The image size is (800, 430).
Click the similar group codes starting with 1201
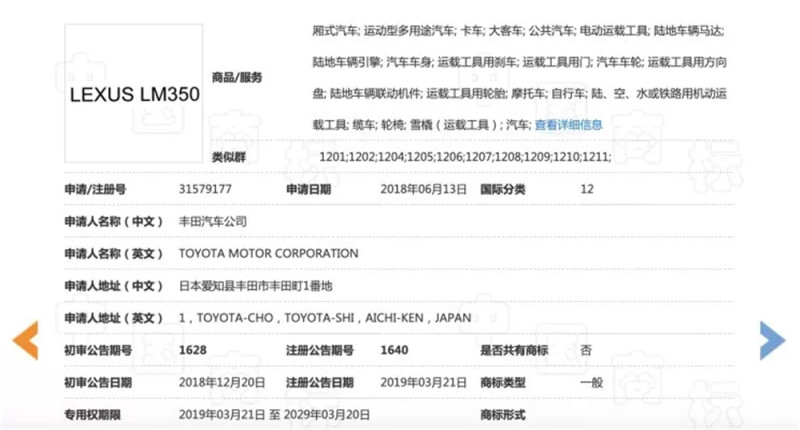click(x=465, y=157)
